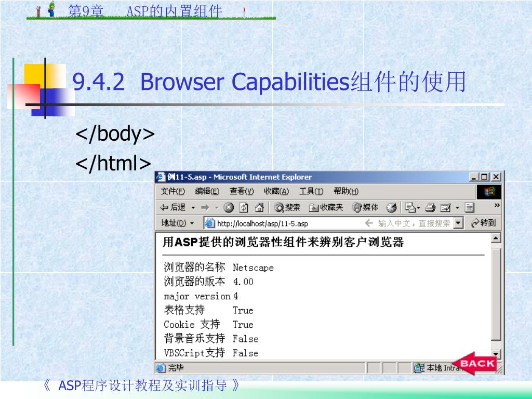Click the page heading 用ASP提供的浏览器性组件

[x=283, y=242]
